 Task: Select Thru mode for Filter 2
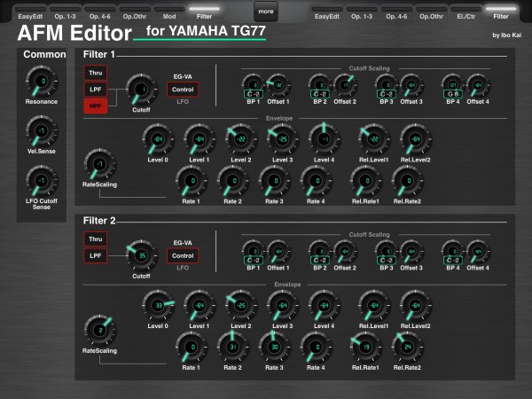point(96,239)
